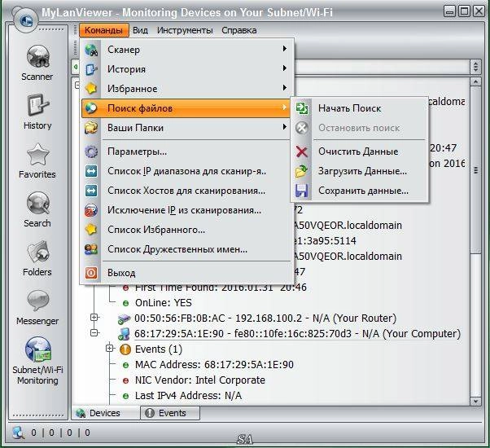This screenshot has width=490, height=448.
Task: Click the Загрузить Данные folder icon
Action: (302, 171)
